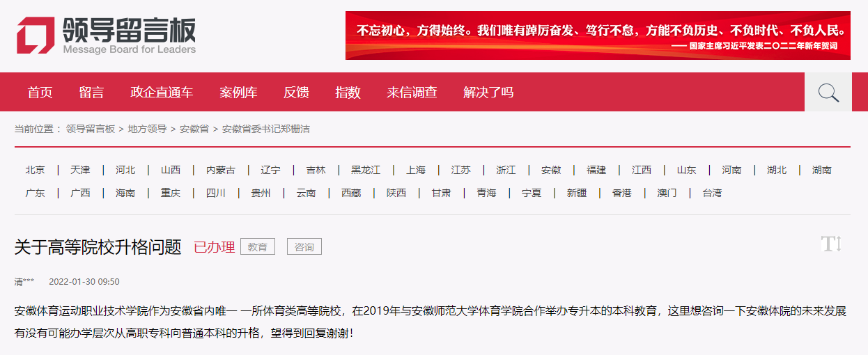Click the Message Board for Leaders logo
This screenshot has height=355, width=868.
tap(107, 35)
